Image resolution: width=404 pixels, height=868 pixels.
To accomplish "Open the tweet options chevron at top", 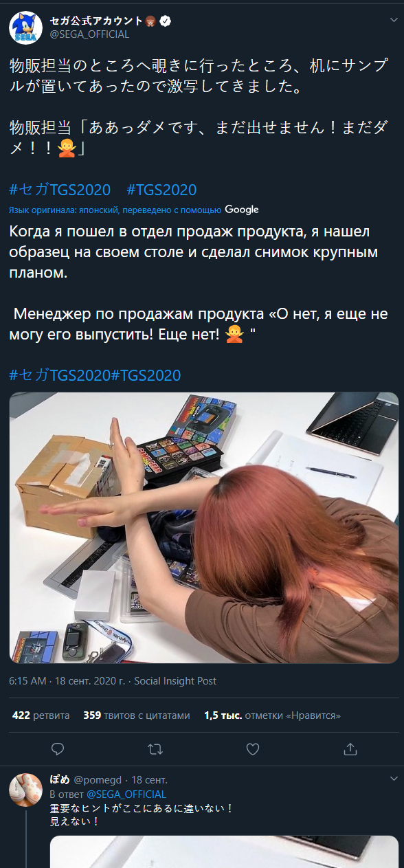I will (393, 21).
